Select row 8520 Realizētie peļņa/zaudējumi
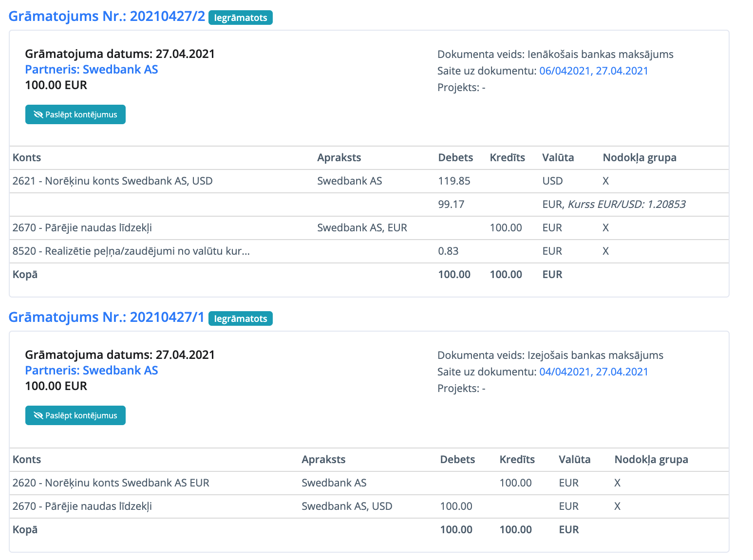 click(131, 251)
